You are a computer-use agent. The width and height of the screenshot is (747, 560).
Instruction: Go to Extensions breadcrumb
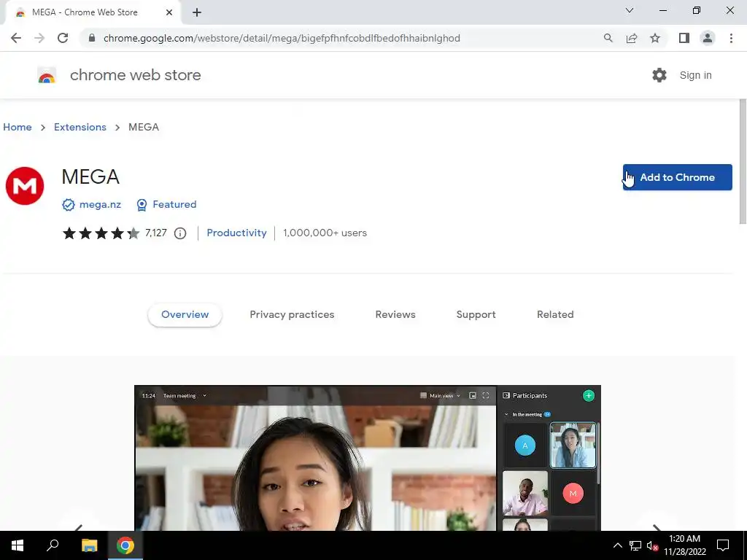tap(80, 127)
